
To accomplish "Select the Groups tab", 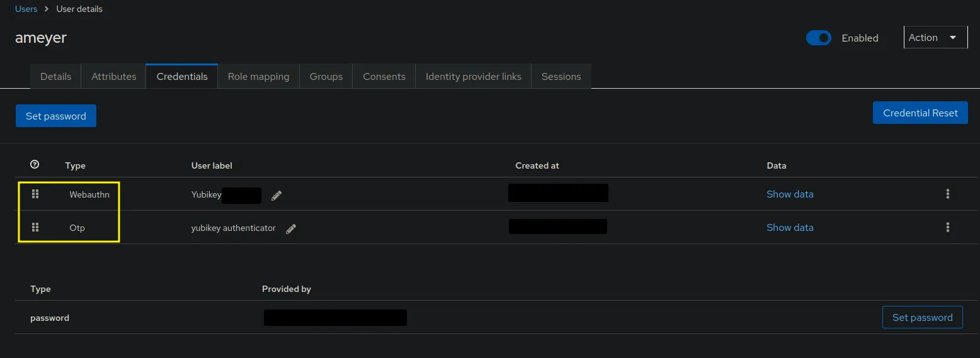I will pos(326,76).
